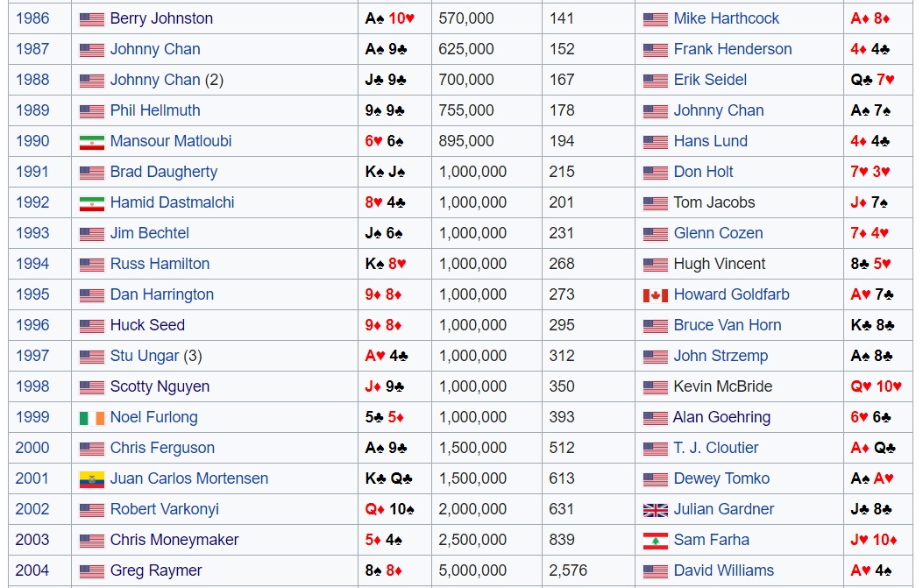Open David Williams runner-up link

click(723, 570)
